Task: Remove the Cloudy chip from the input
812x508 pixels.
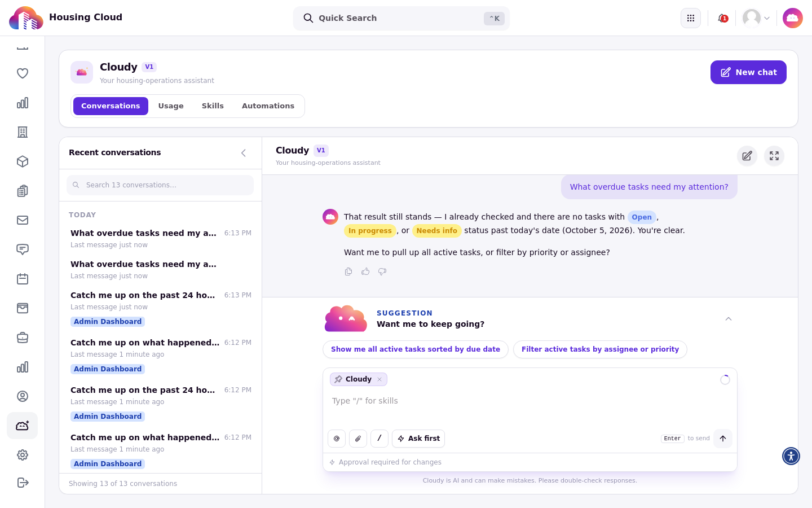Action: (379, 379)
